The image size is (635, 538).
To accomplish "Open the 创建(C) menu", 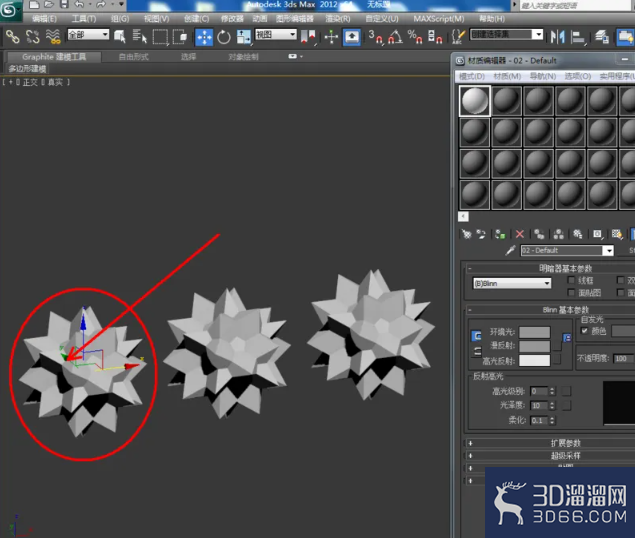I will coord(196,19).
